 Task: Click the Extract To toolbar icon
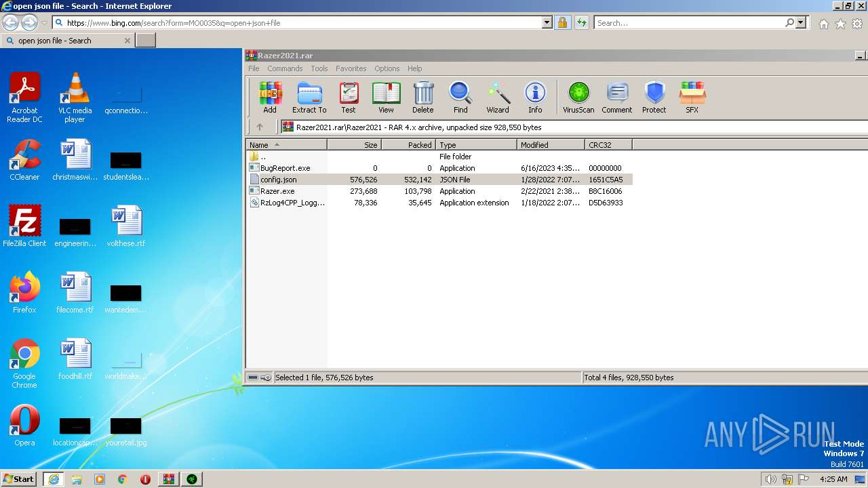click(309, 97)
